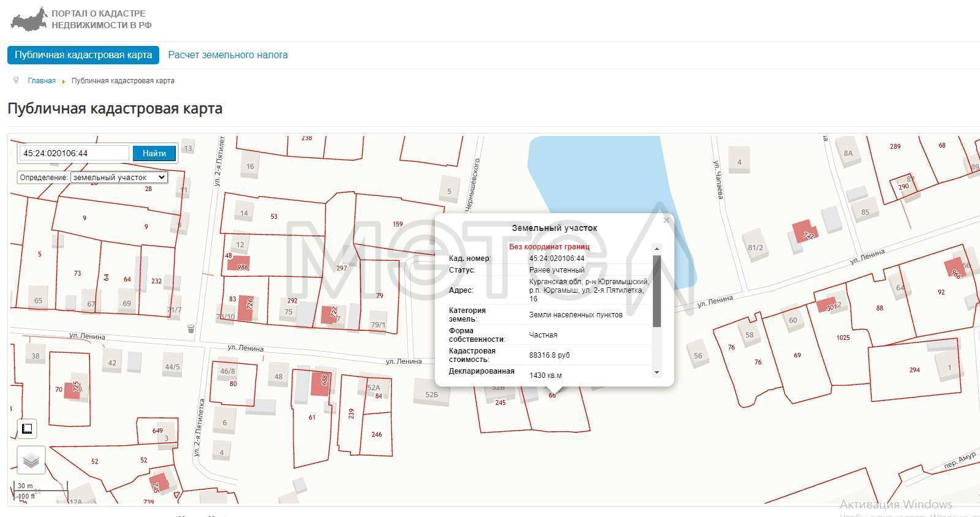Screen dimensions: 980x517
Task: Close the Земельный участок popup
Action: point(666,221)
